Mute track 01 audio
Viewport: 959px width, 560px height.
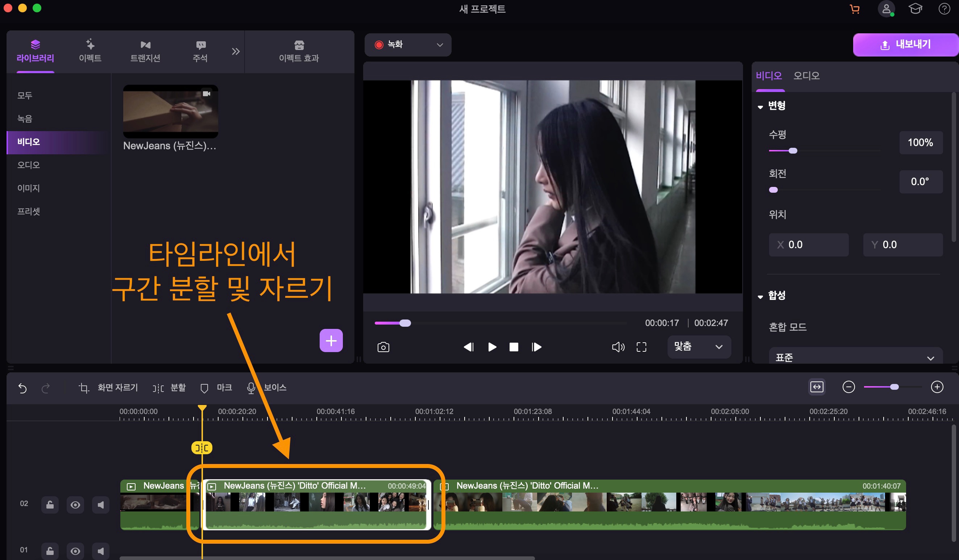pos(101,551)
